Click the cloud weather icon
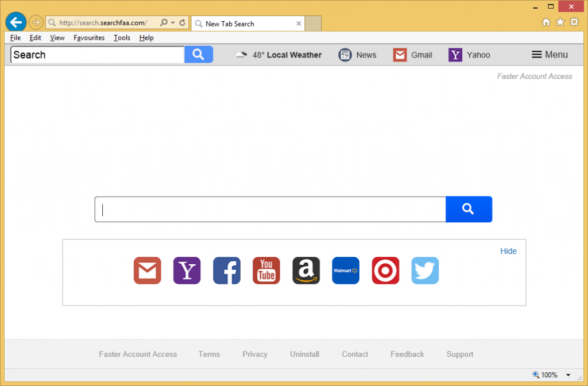This screenshot has height=386, width=588. pos(242,55)
